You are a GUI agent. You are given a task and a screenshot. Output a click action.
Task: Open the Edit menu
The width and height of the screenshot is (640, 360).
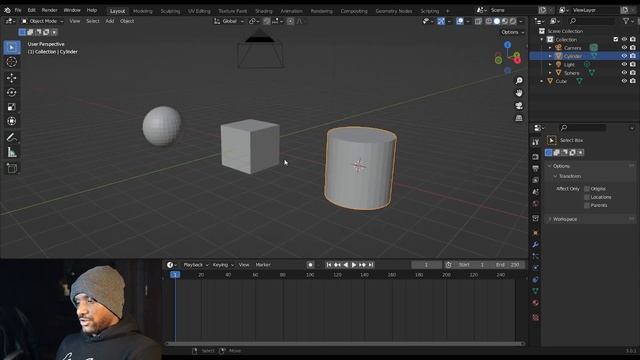31,10
